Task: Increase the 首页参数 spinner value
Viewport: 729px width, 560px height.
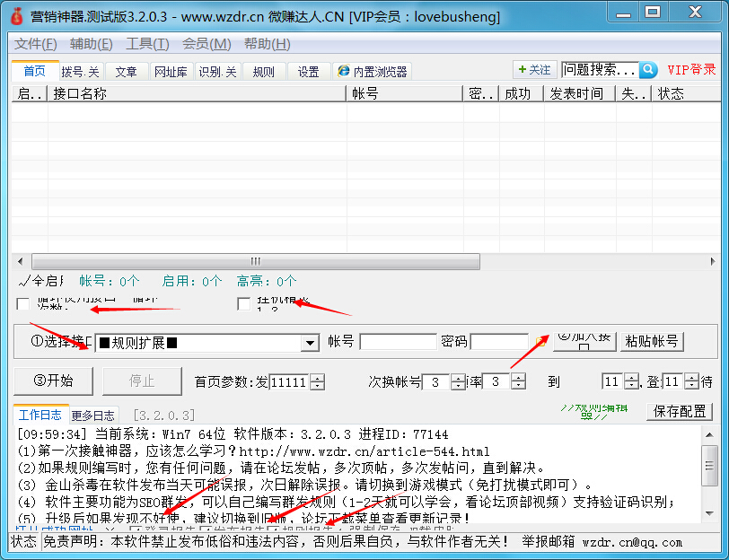Action: [x=317, y=378]
